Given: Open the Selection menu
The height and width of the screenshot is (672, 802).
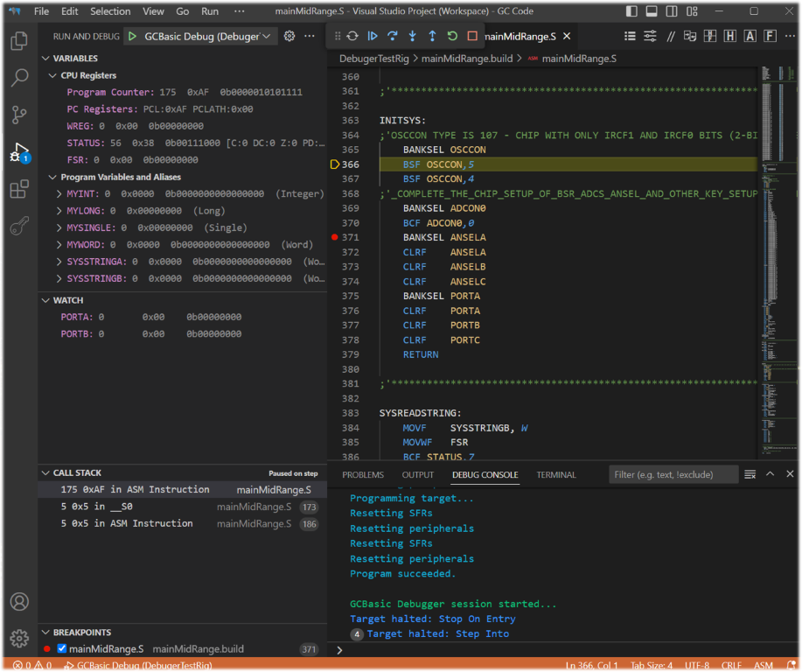Looking at the screenshot, I should pos(110,11).
